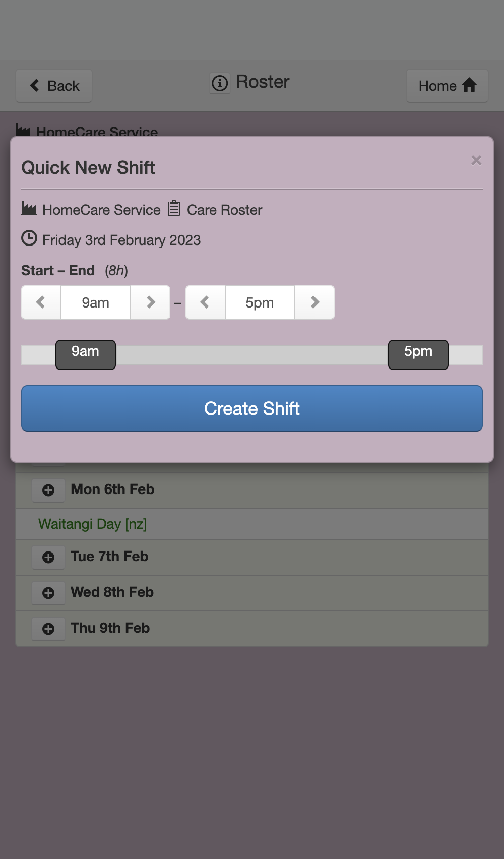504x859 pixels.
Task: Click the HomeCare Service factory icon in dialog
Action: (x=29, y=208)
